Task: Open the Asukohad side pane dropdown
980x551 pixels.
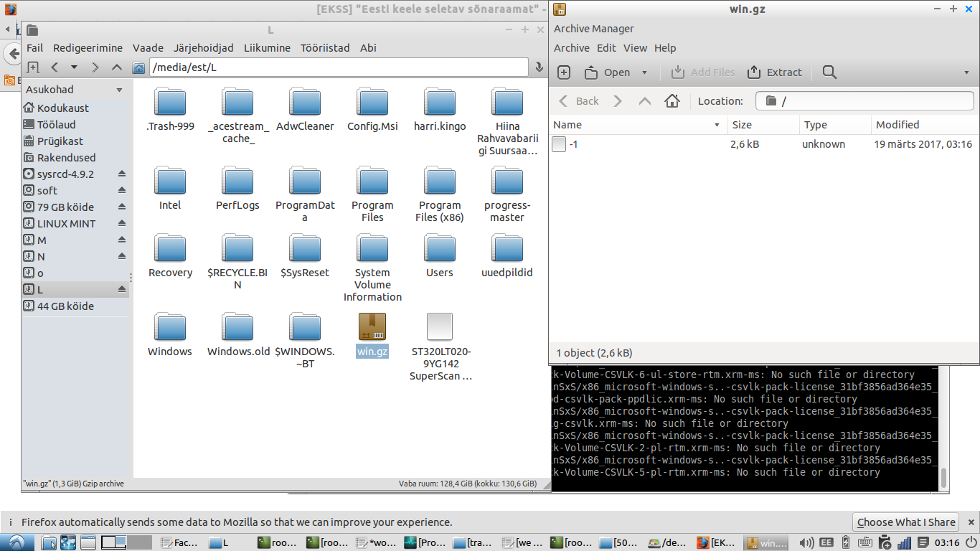Action: tap(119, 90)
